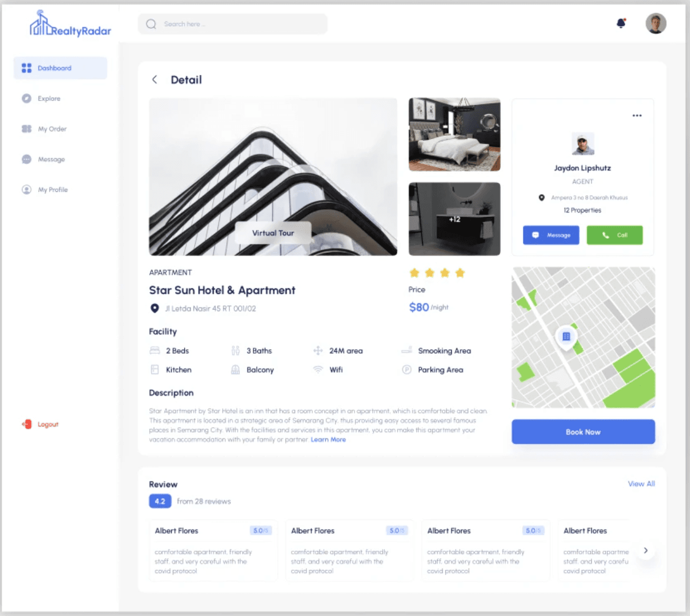Click the Virtual Tour button
Screen dimensions: 690x616
pyautogui.click(x=273, y=233)
